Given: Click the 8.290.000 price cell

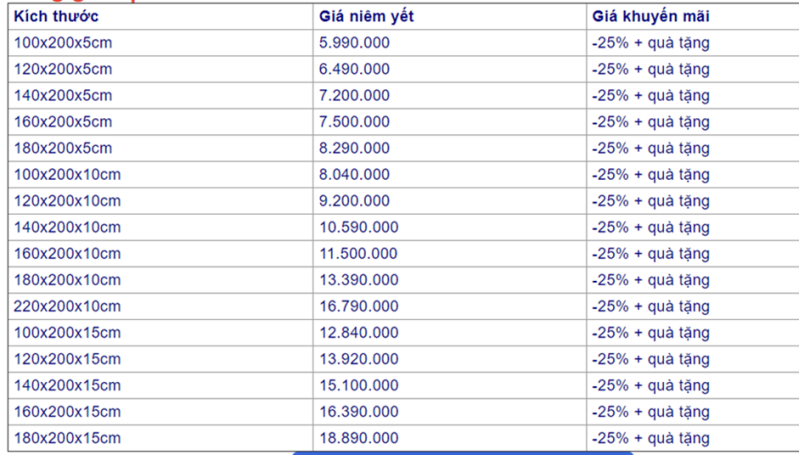Looking at the screenshot, I should (355, 148).
